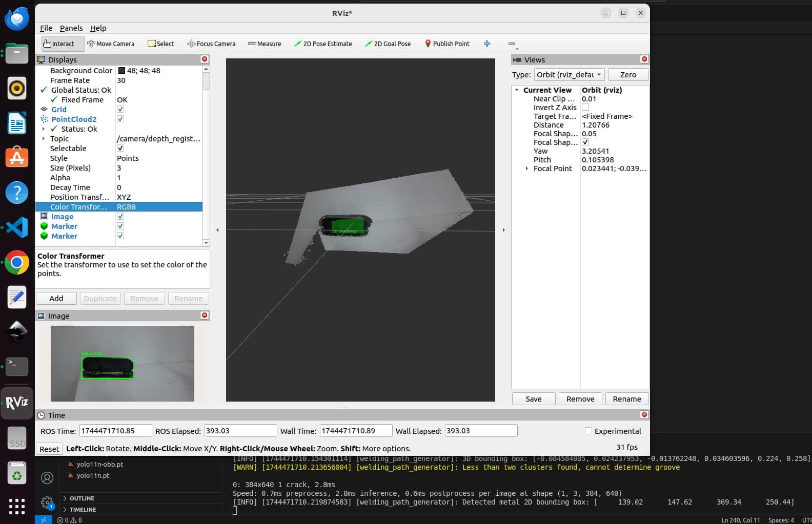Open the Panels menu
812x524 pixels.
tap(71, 28)
